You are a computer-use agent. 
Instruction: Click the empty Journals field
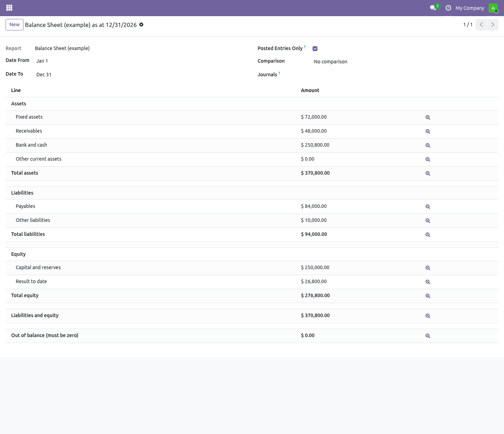(x=406, y=75)
